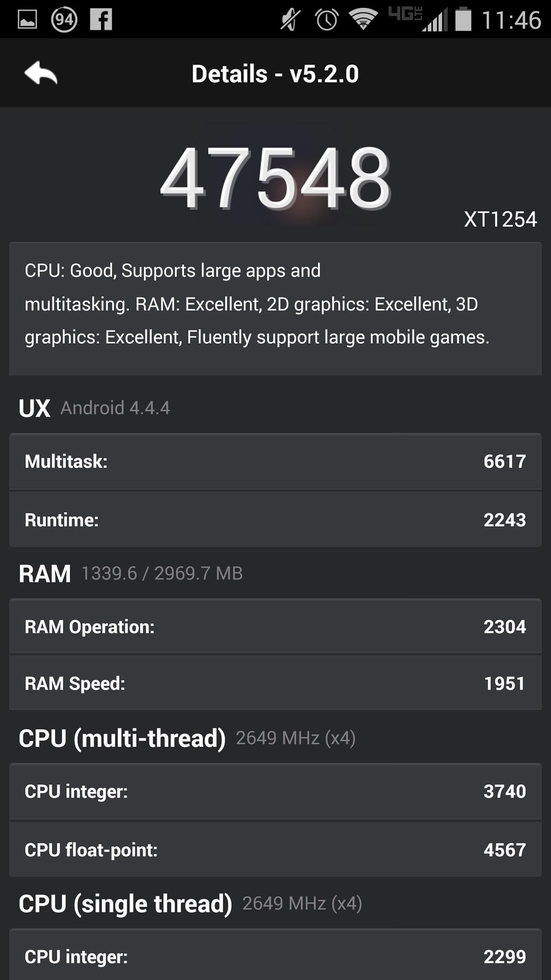Tap the gallery image status icon
The width and height of the screenshot is (551, 980).
click(x=27, y=20)
